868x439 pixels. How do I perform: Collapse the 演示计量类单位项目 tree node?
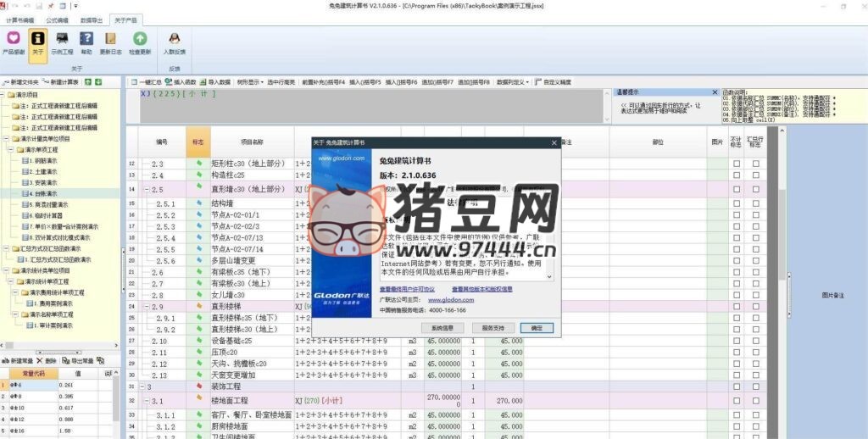(x=7, y=138)
